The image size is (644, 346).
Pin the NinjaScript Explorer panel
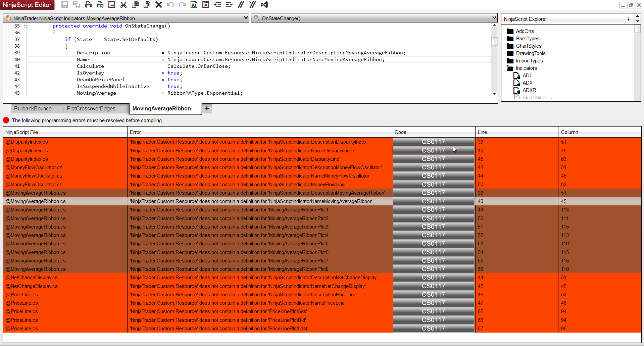[x=629, y=19]
